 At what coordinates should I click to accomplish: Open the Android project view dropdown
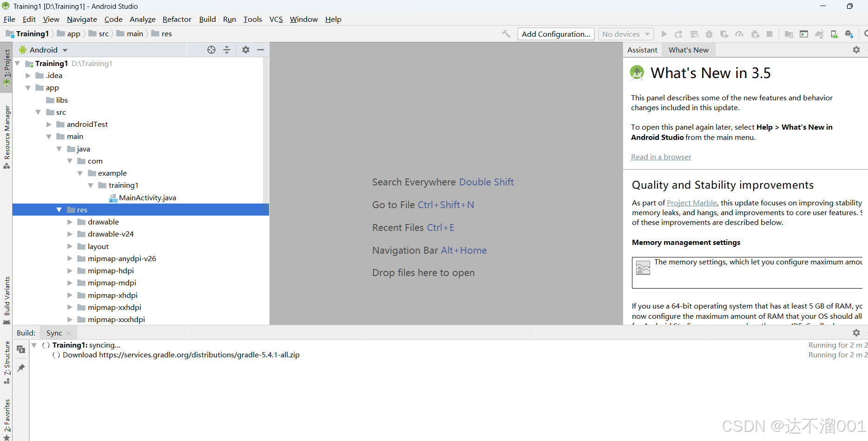pyautogui.click(x=43, y=50)
